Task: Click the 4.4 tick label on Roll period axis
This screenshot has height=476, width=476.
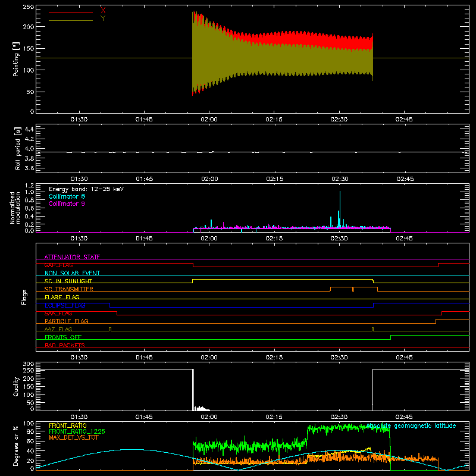Action: click(29, 129)
